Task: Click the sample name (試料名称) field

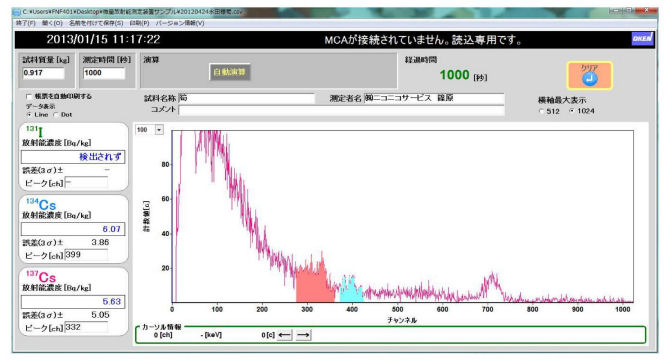Action: tap(247, 98)
